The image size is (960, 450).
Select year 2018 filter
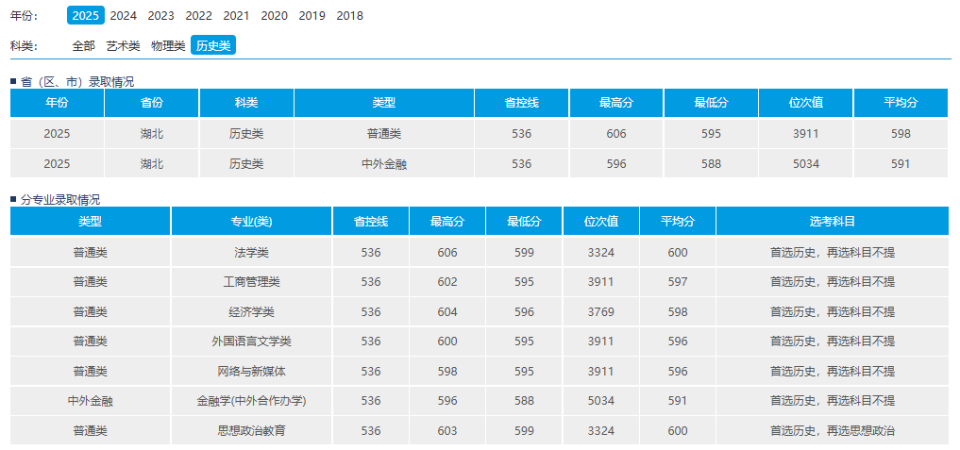(x=350, y=16)
